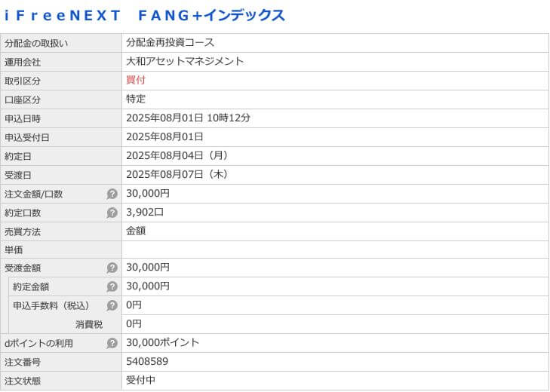Select the order number 5408589
The width and height of the screenshot is (550, 392).
pyautogui.click(x=147, y=362)
